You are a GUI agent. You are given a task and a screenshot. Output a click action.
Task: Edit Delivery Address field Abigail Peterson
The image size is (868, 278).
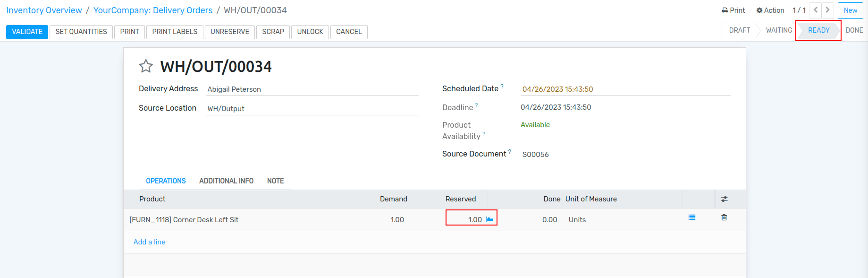(312, 89)
